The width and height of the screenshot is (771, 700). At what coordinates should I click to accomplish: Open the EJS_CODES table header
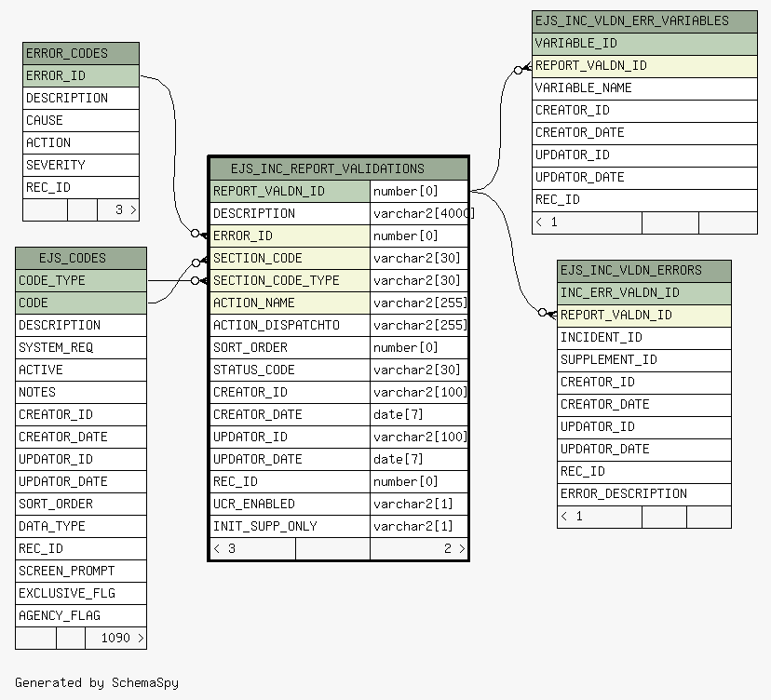pyautogui.click(x=81, y=258)
